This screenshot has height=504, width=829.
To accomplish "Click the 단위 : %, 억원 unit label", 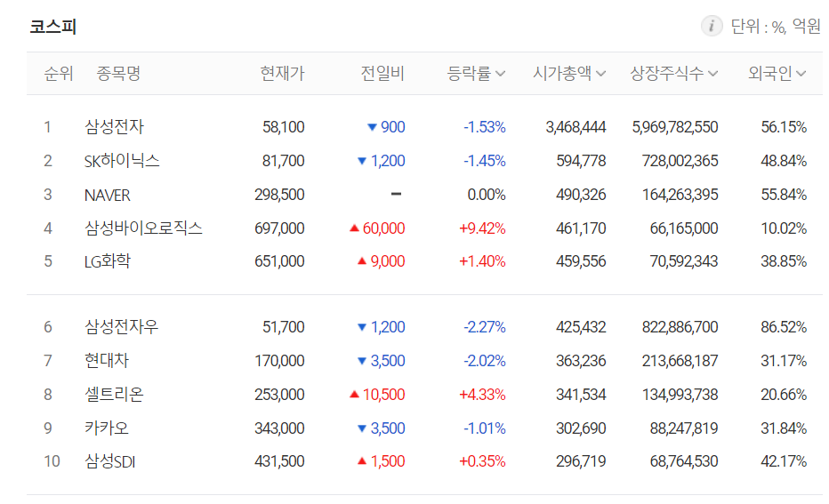I will (x=776, y=26).
